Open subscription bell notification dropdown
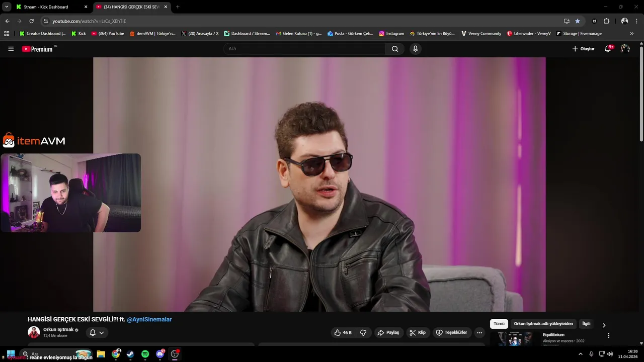644x362 pixels. coord(97,332)
